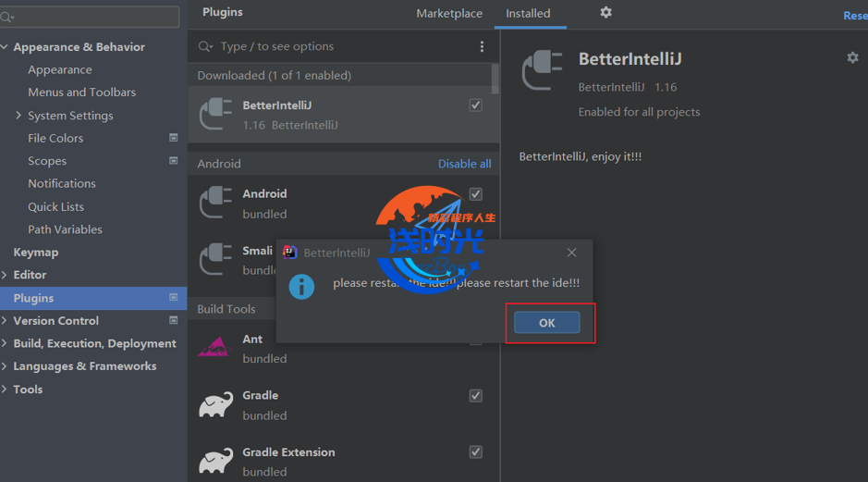Select the Gradle elephant plugin icon
This screenshot has width=868, height=482.
(215, 404)
